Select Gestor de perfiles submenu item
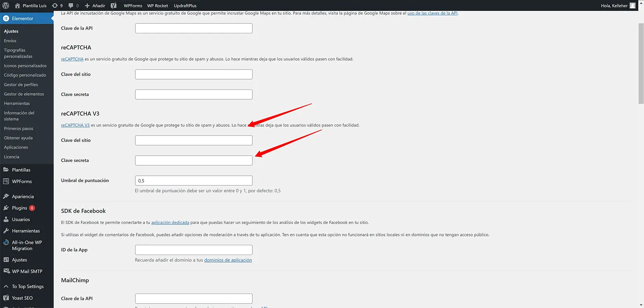The width and height of the screenshot is (644, 308). click(21, 84)
